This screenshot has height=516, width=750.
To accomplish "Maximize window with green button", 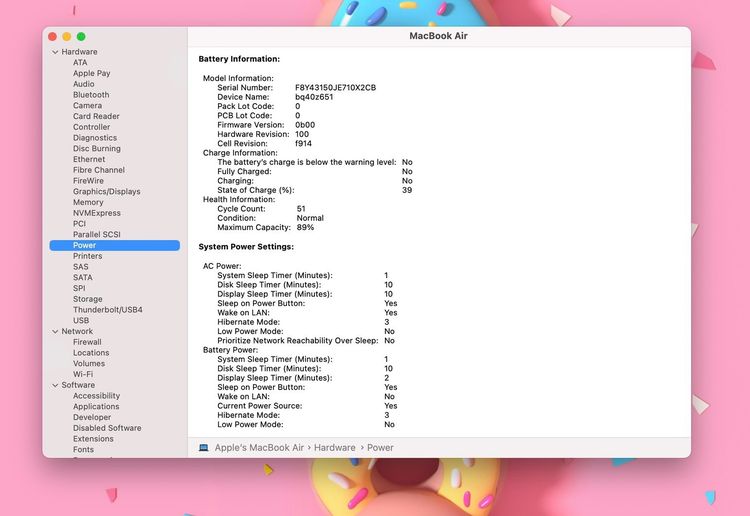I will pos(81,37).
